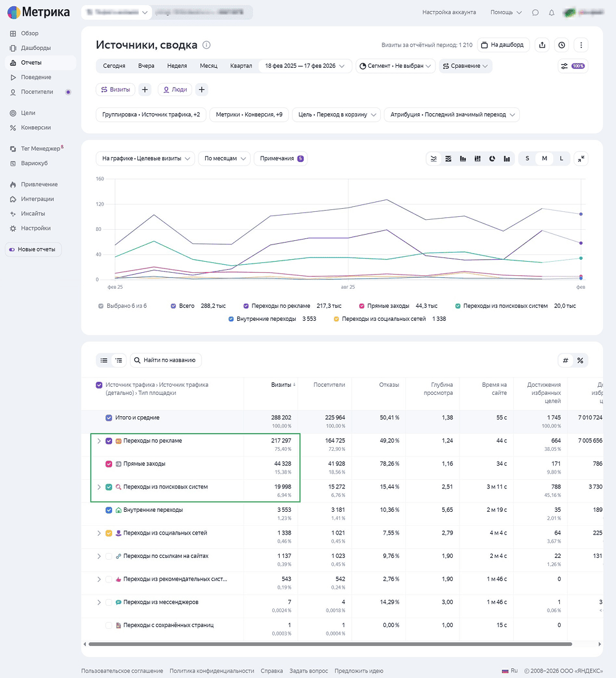Click the Найти по названию search field
The image size is (616, 678).
click(x=169, y=360)
